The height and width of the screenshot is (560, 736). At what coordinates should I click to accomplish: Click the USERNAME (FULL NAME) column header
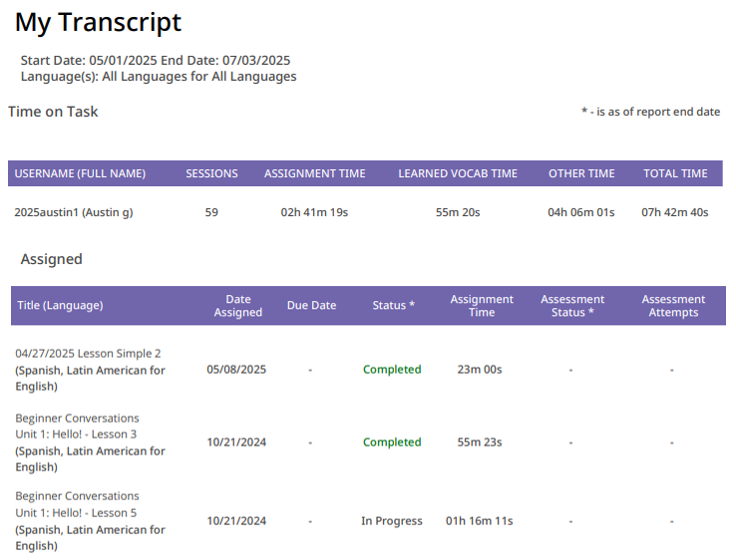point(80,173)
